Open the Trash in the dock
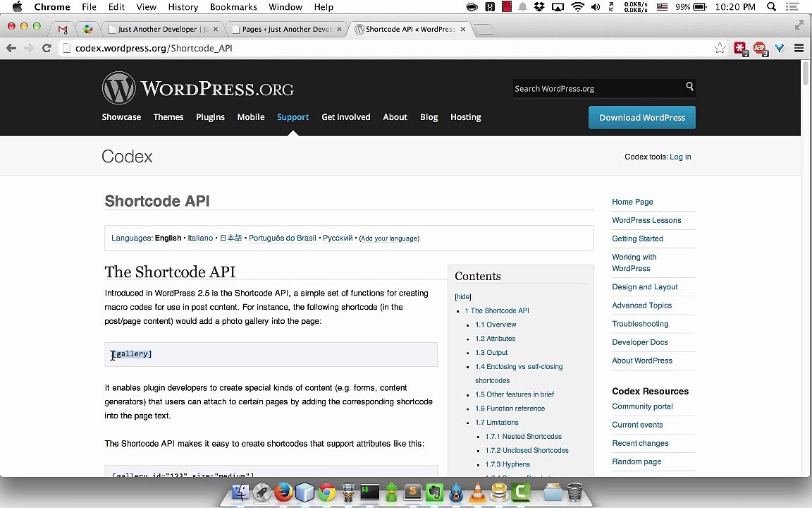The width and height of the screenshot is (812, 508). 575,492
